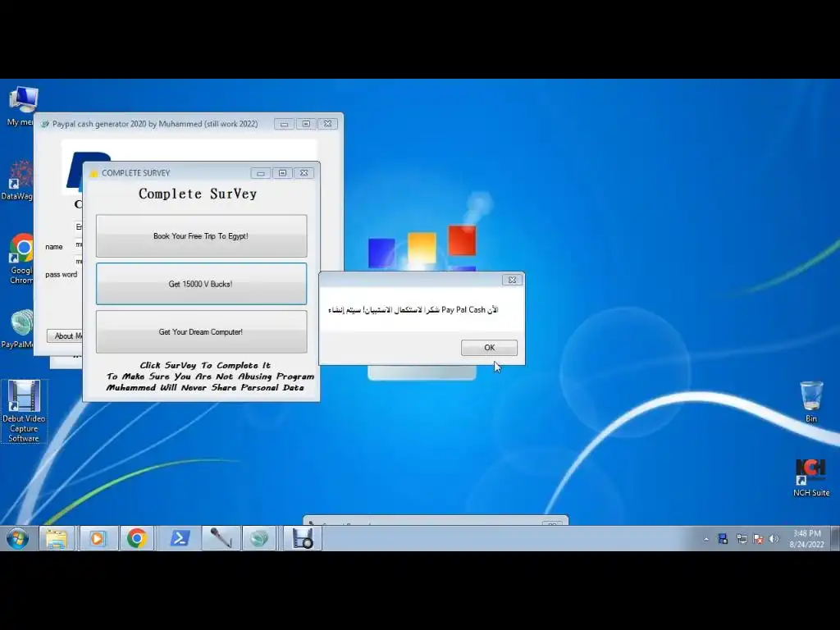Close the COMPLETE SURVEY window
The width and height of the screenshot is (840, 630).
304,173
